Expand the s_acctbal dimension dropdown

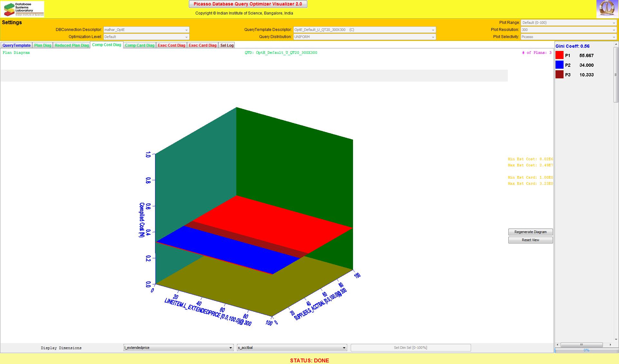coord(292,348)
